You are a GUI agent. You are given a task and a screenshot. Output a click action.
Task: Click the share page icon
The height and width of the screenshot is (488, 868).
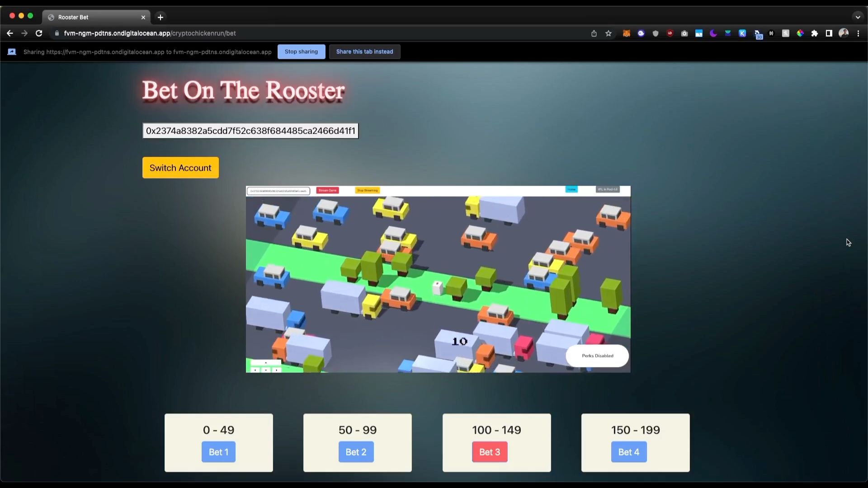click(x=594, y=33)
